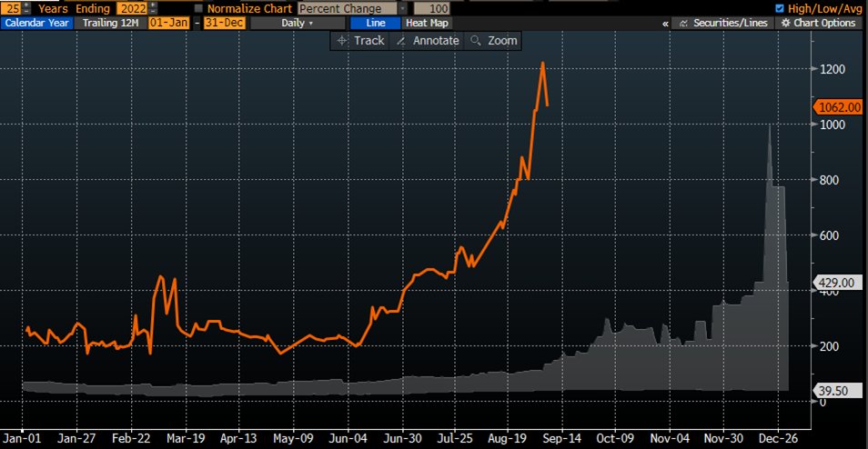Click the double-chevron collapse icon
This screenshot has width=868, height=449.
coord(665,23)
